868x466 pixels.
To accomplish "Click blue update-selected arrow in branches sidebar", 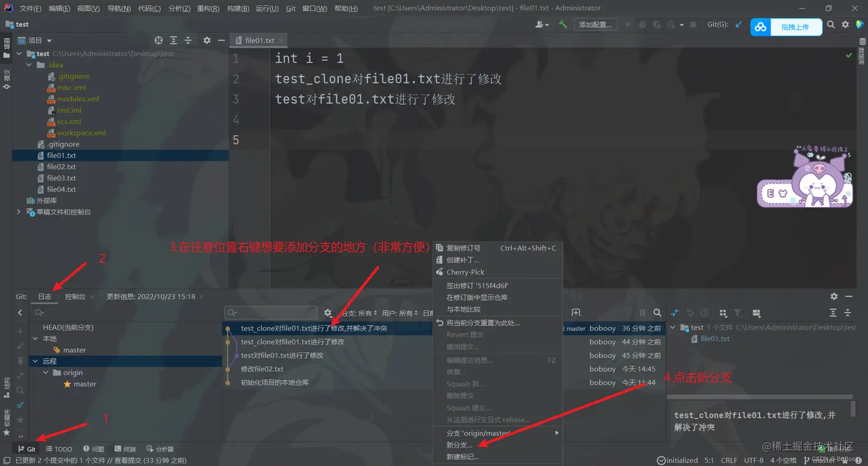I will pos(21,405).
